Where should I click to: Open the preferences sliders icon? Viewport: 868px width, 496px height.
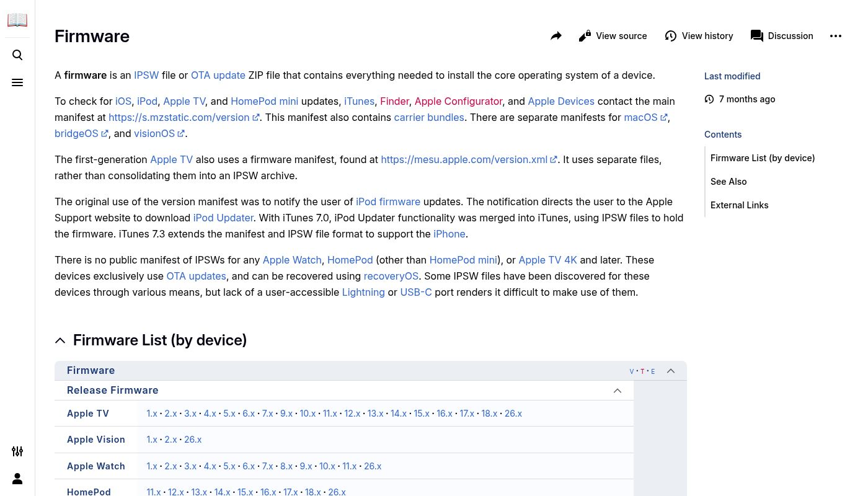point(17,451)
